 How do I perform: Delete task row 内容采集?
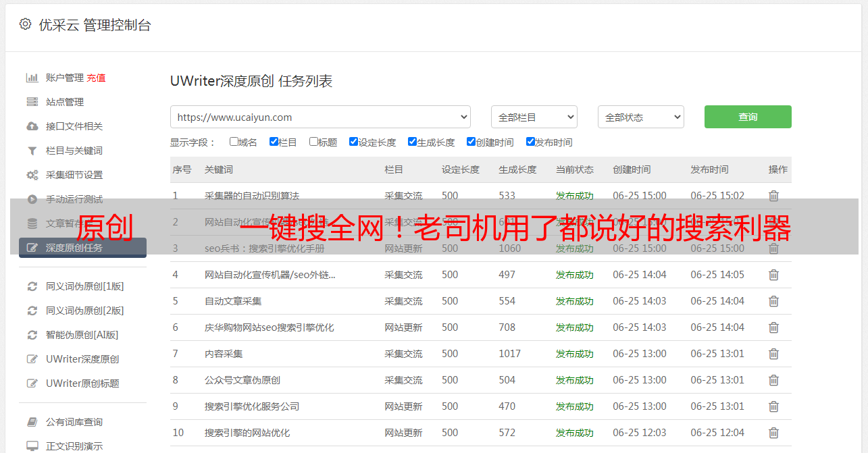(x=773, y=354)
